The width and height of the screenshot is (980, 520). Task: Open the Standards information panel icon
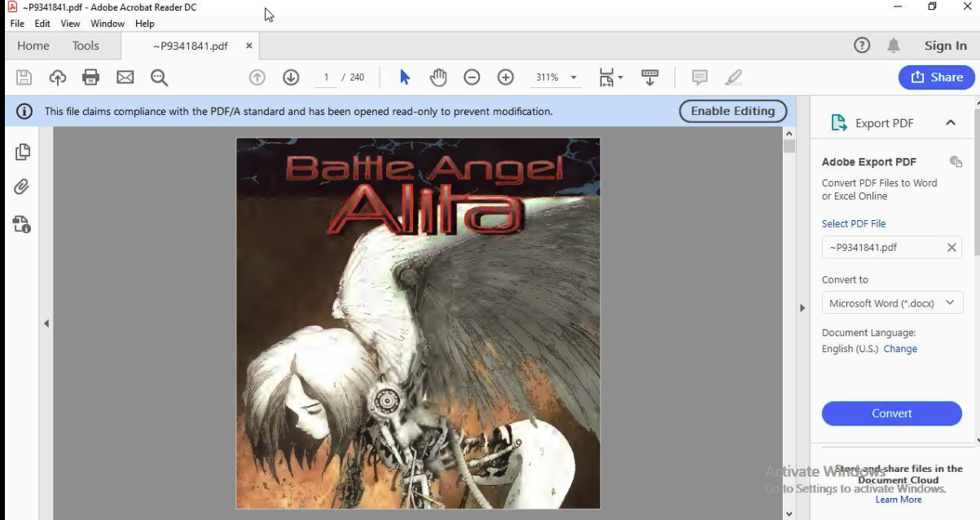[x=22, y=223]
